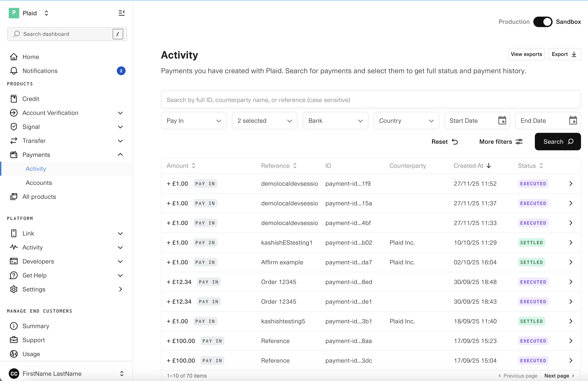
Task: Open the Activity page under Payments
Action: (x=36, y=168)
